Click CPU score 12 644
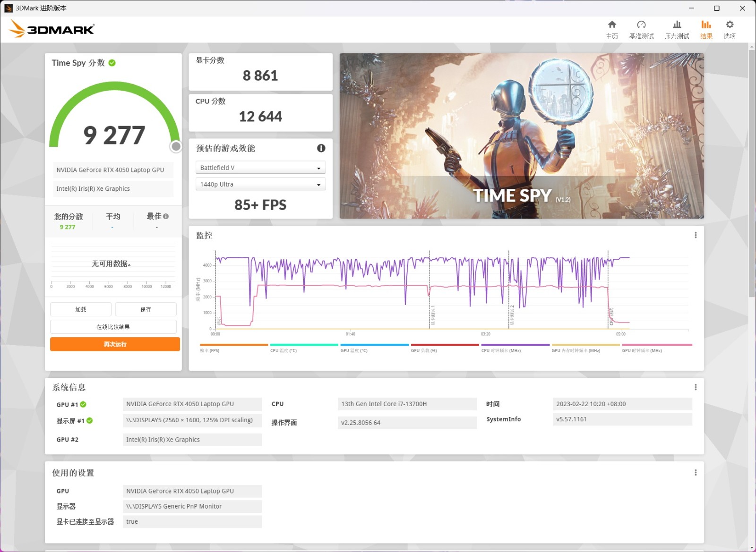The width and height of the screenshot is (756, 552). [x=260, y=117]
